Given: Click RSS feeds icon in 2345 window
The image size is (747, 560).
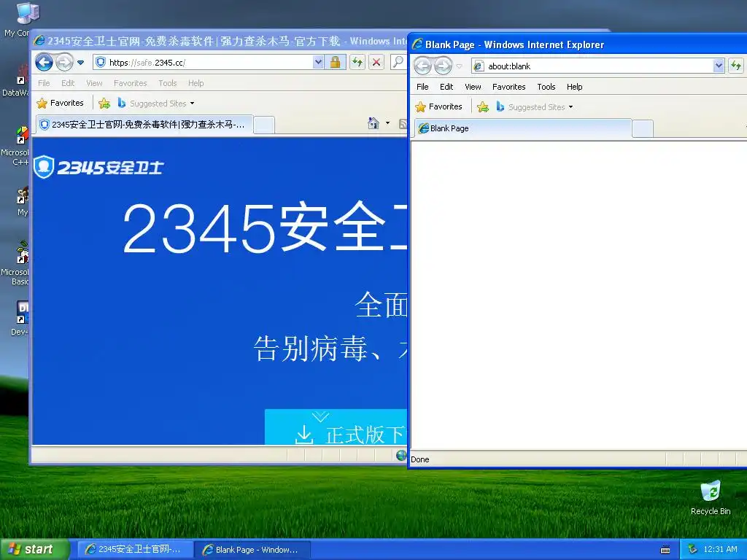Looking at the screenshot, I should pyautogui.click(x=403, y=124).
